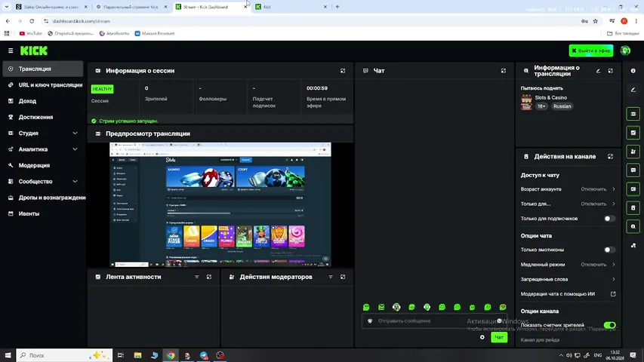Bookmark this page with the star icon
Viewport: 644px width, 362px height.
595,21
